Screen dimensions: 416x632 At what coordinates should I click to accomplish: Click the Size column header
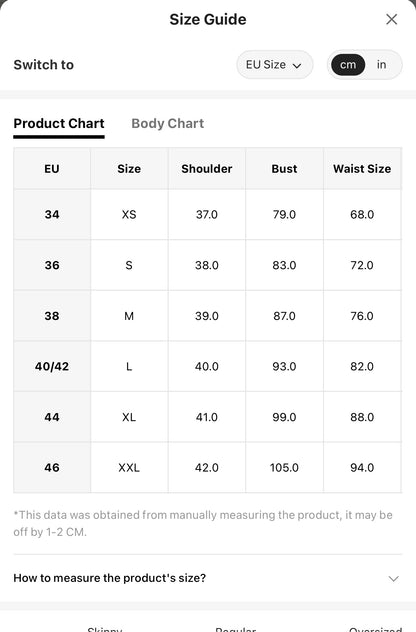(129, 168)
